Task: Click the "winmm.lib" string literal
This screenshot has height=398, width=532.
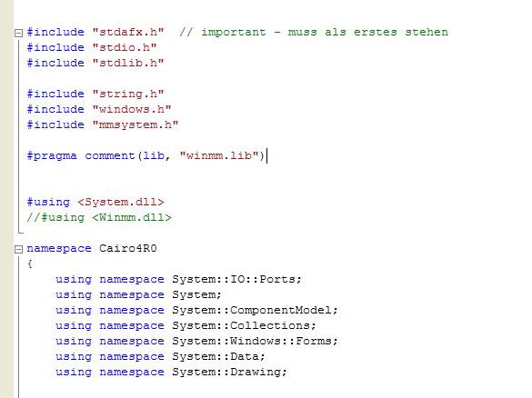Action: 219,156
